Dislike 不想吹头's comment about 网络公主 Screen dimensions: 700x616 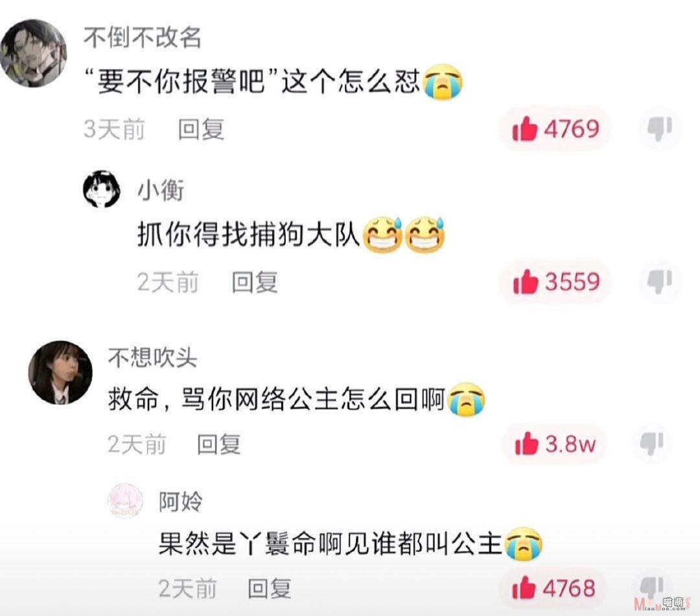652,443
